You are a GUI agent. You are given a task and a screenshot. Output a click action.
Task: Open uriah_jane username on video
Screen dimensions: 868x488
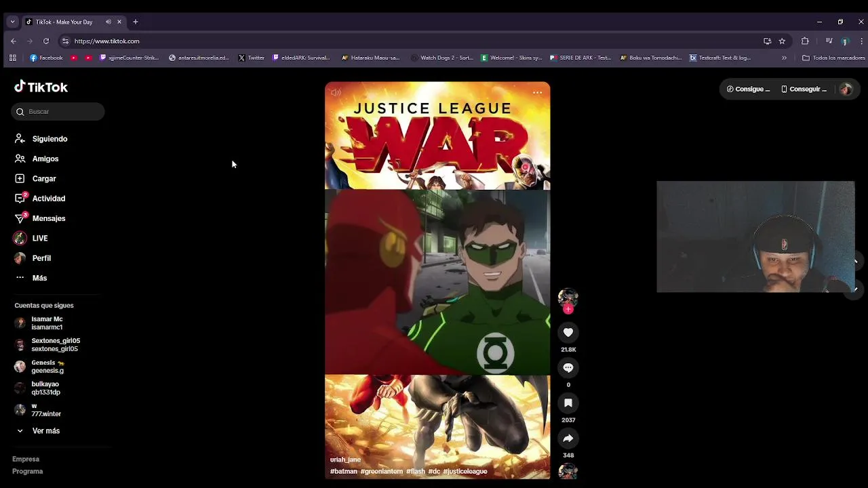point(345,460)
